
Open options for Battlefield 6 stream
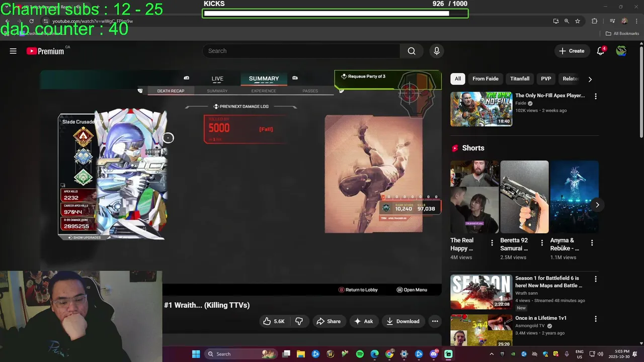point(596,279)
